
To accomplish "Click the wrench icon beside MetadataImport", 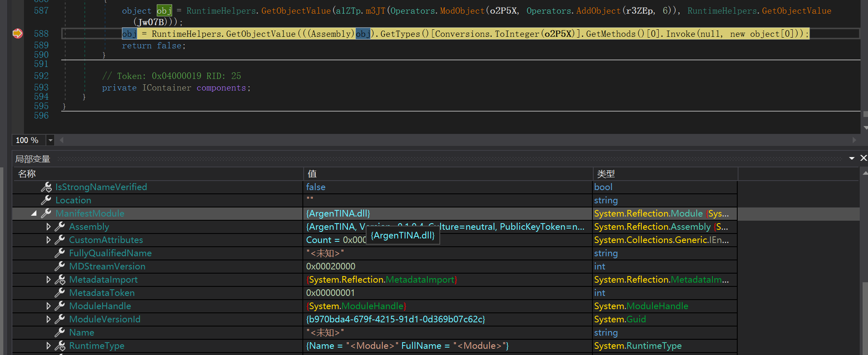I will tap(60, 280).
